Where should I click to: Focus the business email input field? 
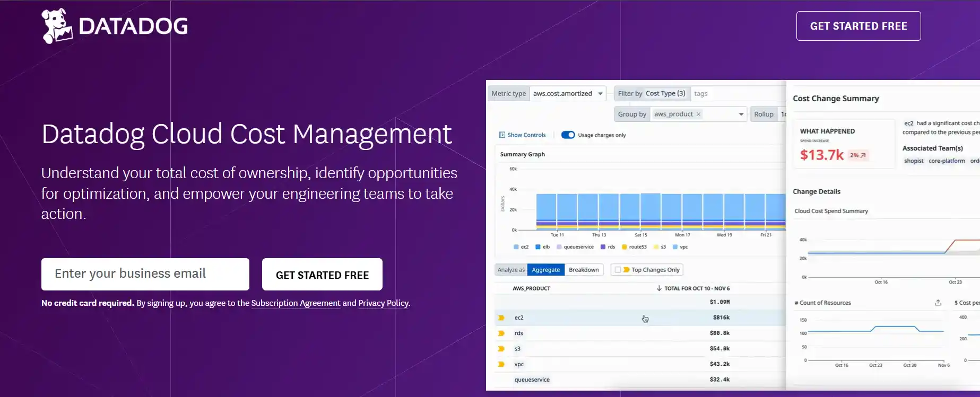pos(145,274)
